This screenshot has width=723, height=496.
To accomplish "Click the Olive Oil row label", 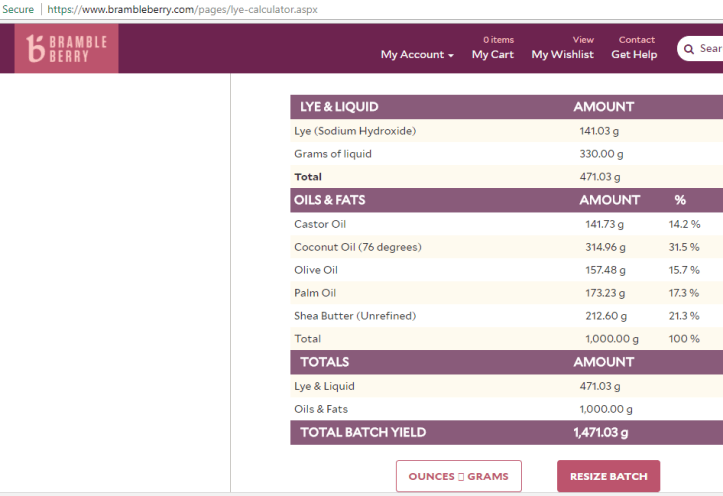I will tap(316, 270).
